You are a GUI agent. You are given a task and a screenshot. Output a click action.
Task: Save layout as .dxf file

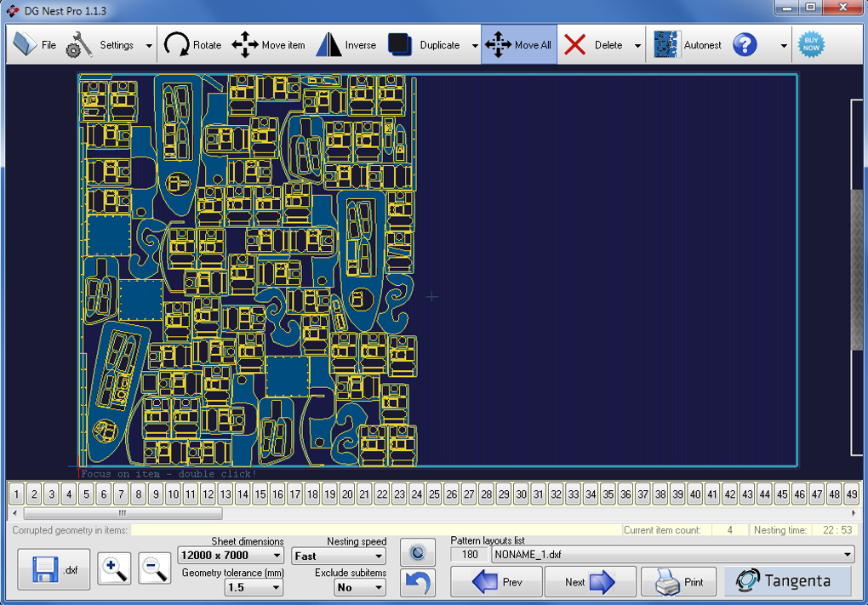click(54, 569)
